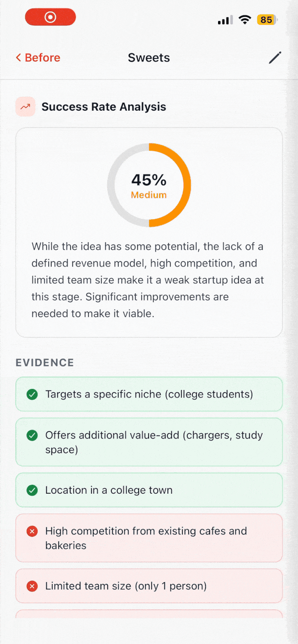Tap the red X beside limited team size
The width and height of the screenshot is (298, 644).
coord(32,586)
